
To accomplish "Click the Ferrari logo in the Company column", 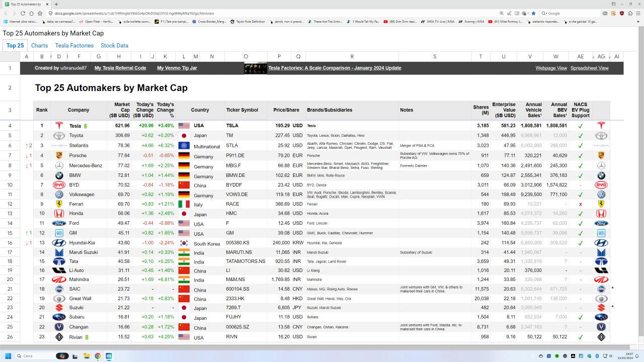I will (x=59, y=204).
